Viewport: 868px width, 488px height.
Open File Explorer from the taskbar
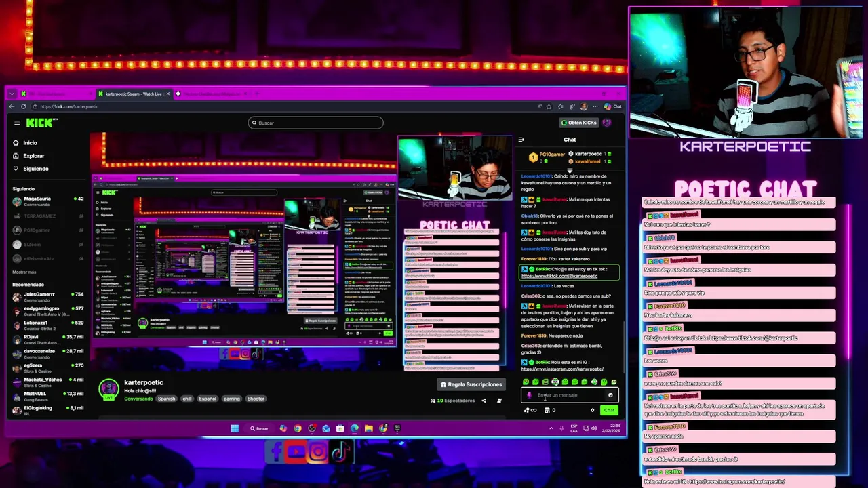click(369, 428)
